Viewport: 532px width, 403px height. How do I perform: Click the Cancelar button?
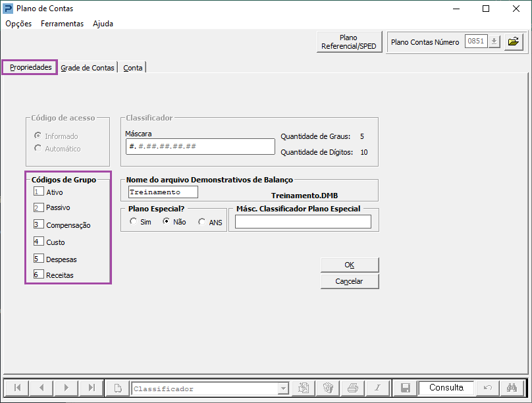click(350, 281)
